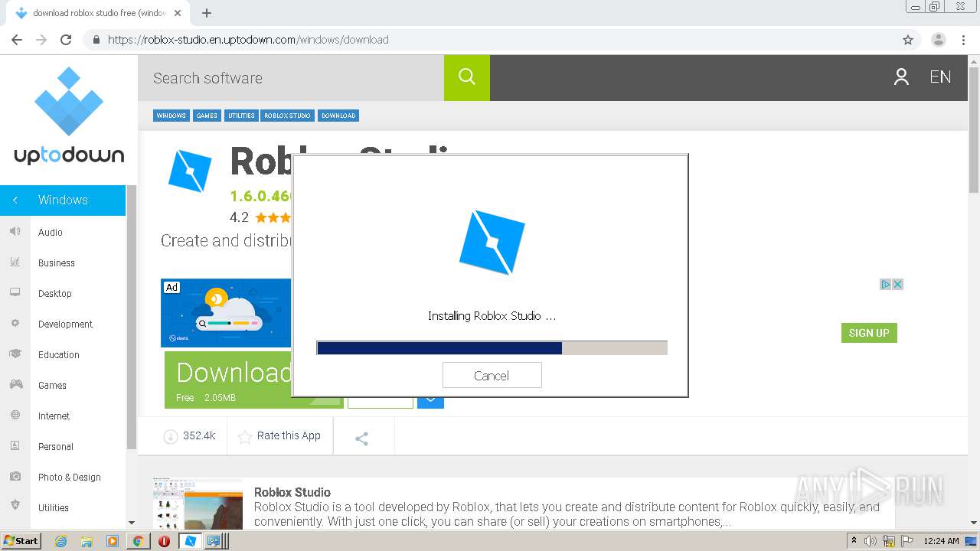Screen dimensions: 980x551
Task: Click the Desktop category monitor icon
Action: (15, 293)
